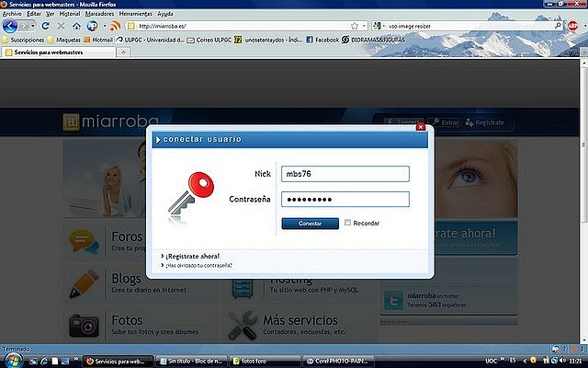Click the Servicios para web... taskbar button
The image size is (588, 368).
[x=119, y=362]
